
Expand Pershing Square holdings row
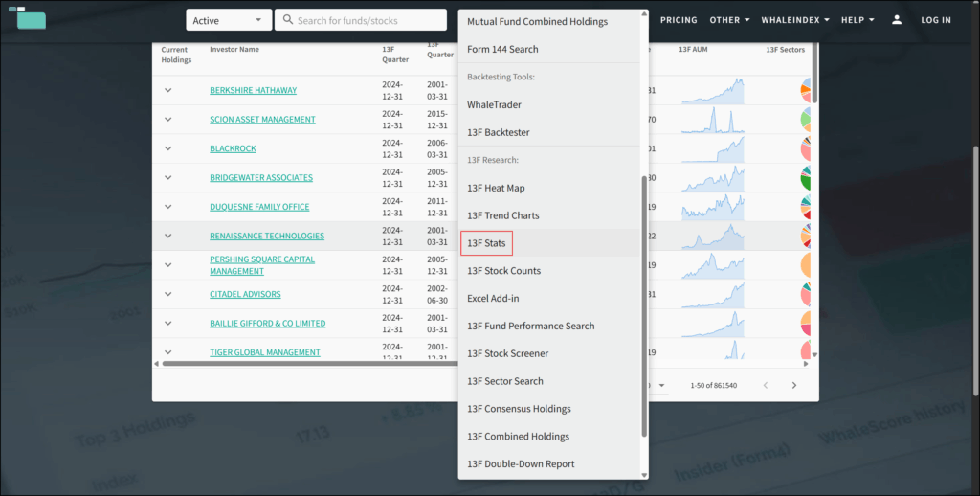[x=168, y=264]
